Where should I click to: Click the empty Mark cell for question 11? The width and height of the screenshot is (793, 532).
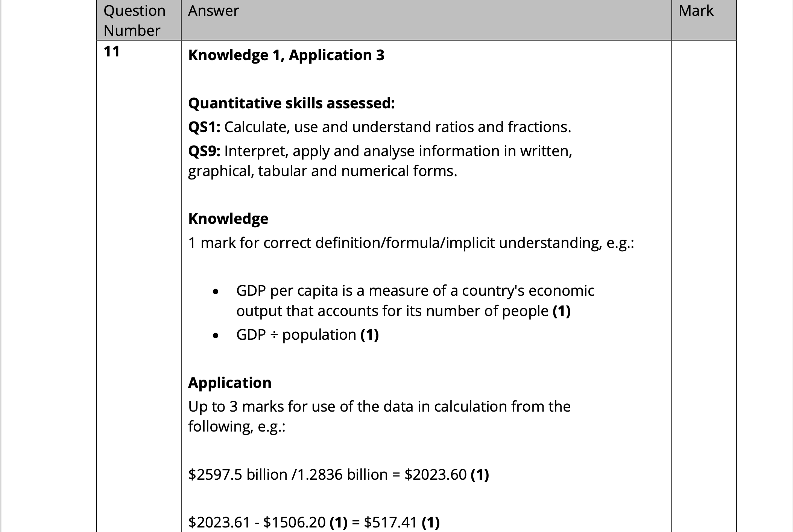pyautogui.click(x=703, y=263)
